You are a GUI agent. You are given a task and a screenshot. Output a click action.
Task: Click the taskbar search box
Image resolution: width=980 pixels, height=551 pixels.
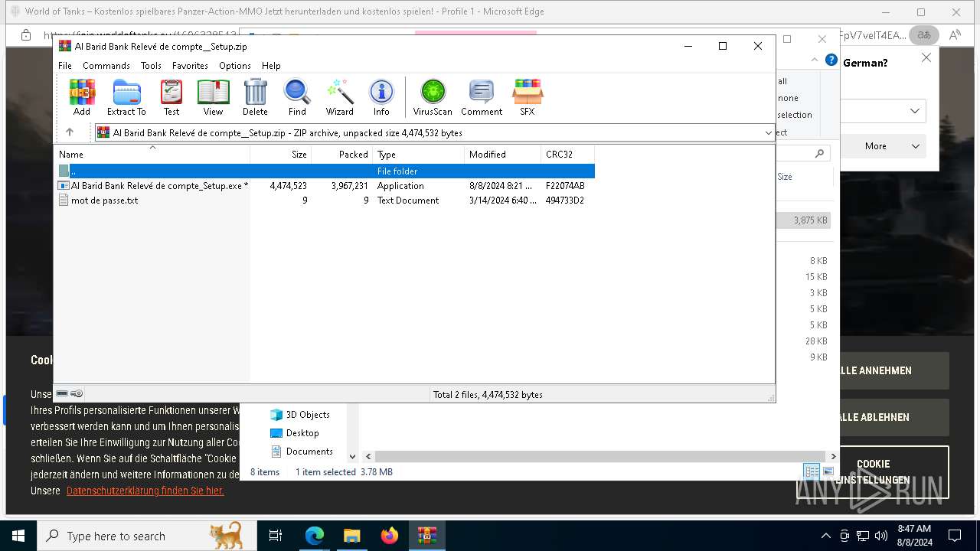pos(147,536)
